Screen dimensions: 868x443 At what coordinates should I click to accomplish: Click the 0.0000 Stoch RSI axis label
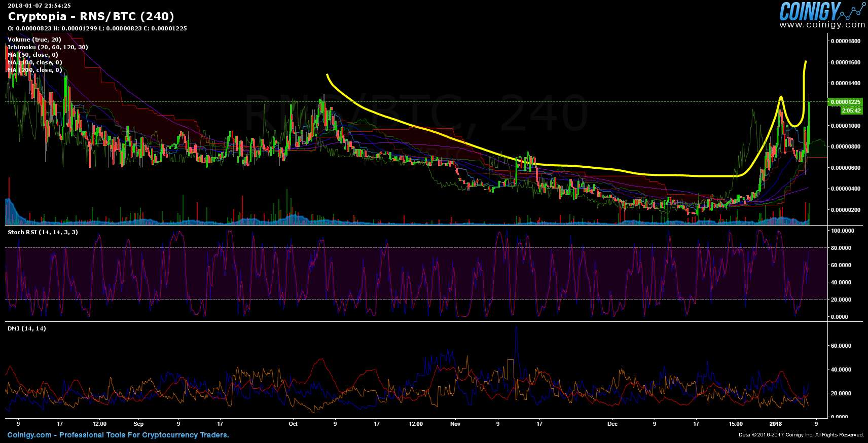click(x=839, y=317)
